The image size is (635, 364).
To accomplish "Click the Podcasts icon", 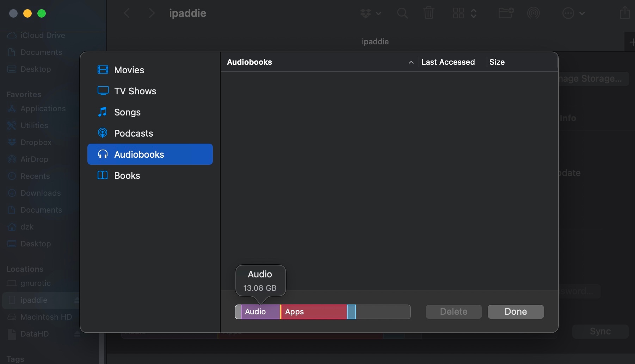I will click(103, 133).
